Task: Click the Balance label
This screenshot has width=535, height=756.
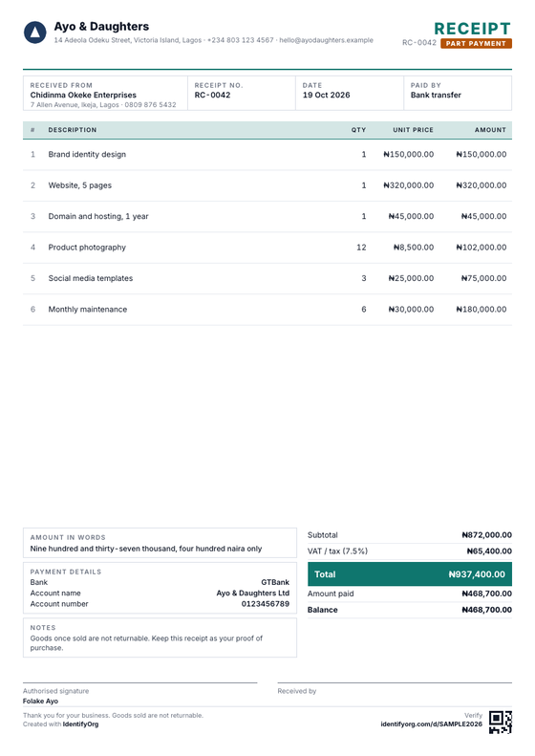Action: [323, 610]
